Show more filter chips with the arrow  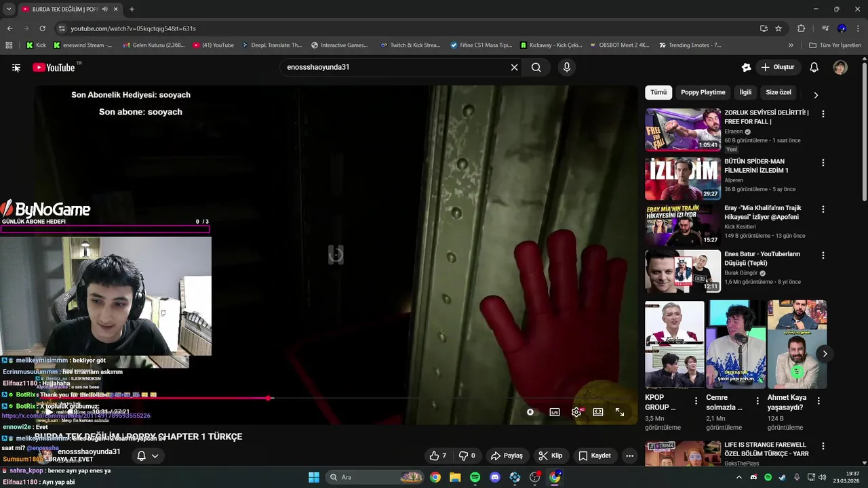point(816,95)
